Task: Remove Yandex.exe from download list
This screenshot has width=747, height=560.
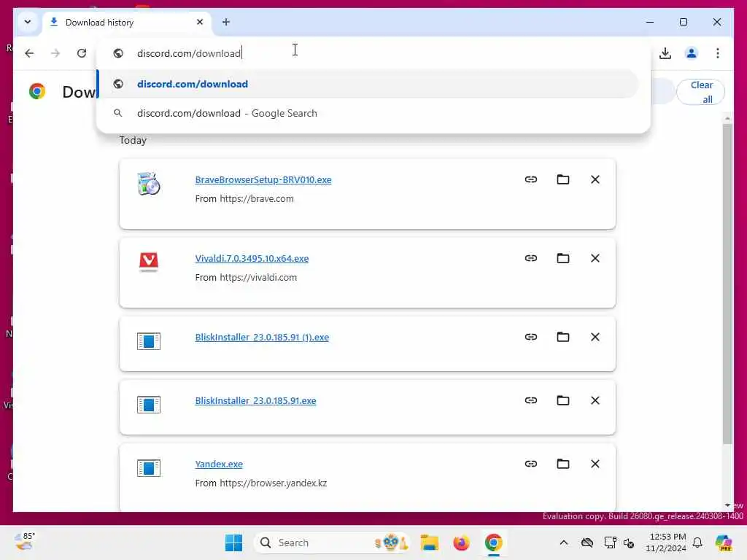Action: pos(595,464)
